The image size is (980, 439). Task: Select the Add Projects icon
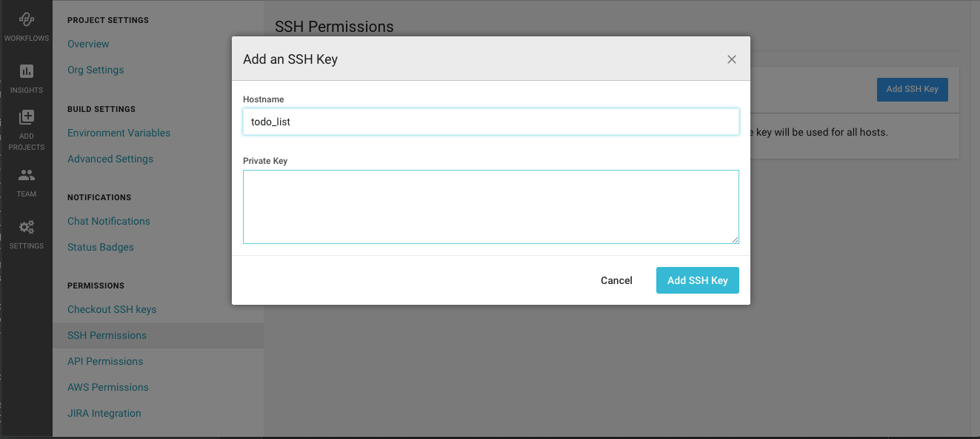pyautogui.click(x=27, y=126)
